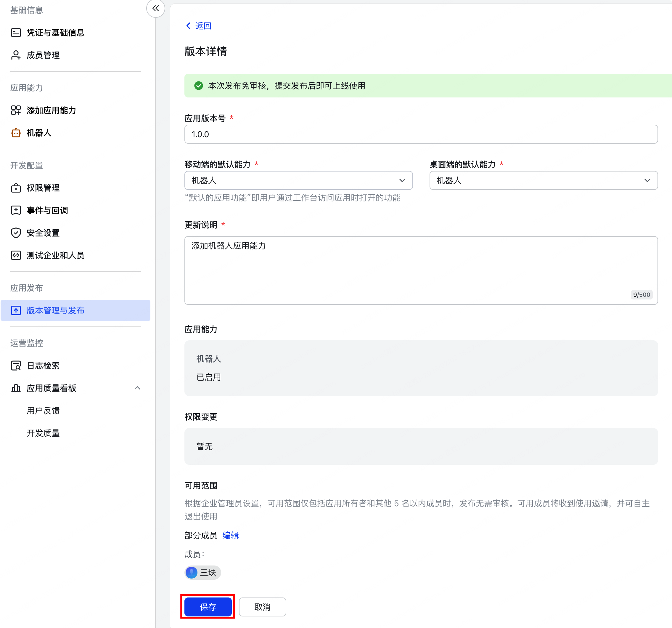Open the user feedback submenu item
The image size is (672, 628).
43,411
